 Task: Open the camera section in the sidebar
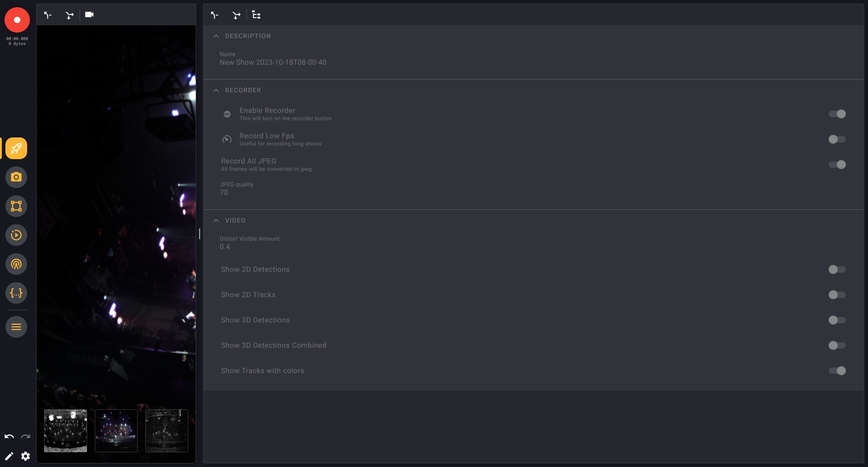coord(16,177)
